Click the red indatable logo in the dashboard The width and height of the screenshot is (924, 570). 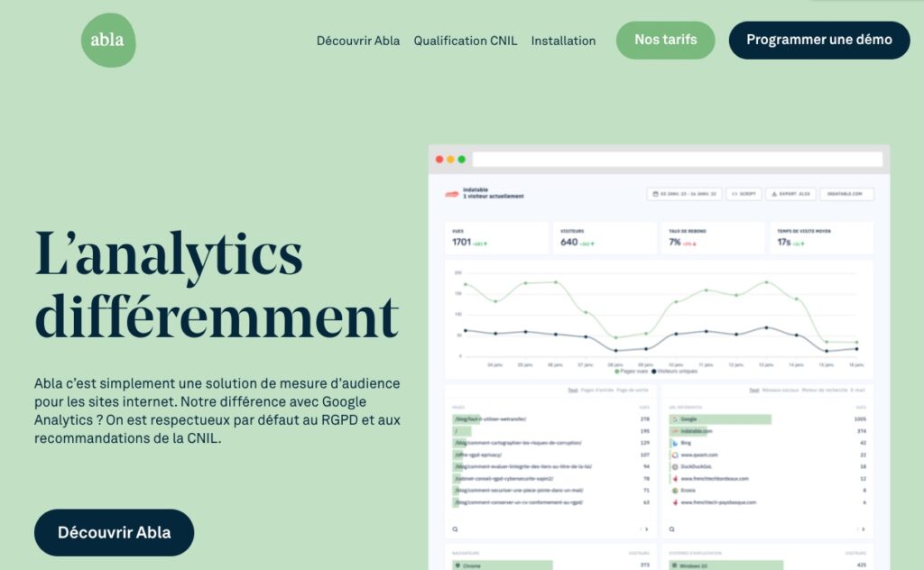coord(452,194)
